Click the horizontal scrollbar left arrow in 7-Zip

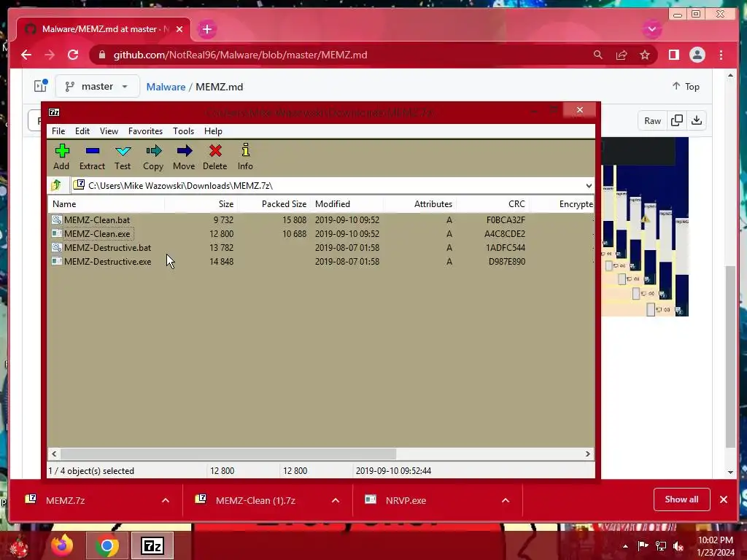[x=54, y=454]
